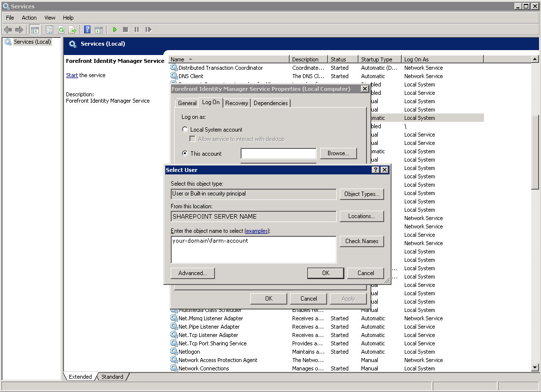
Task: Open the File menu
Action: [10, 18]
